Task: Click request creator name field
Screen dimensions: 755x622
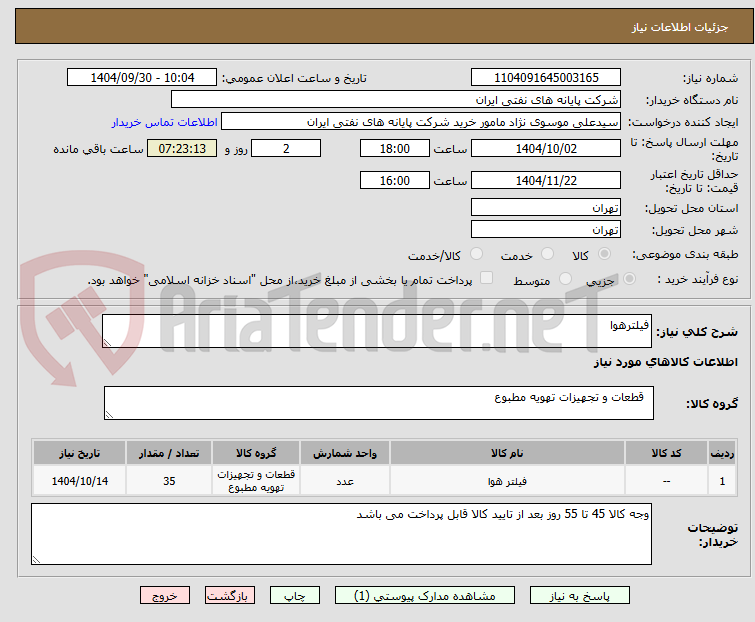Action: pos(421,122)
